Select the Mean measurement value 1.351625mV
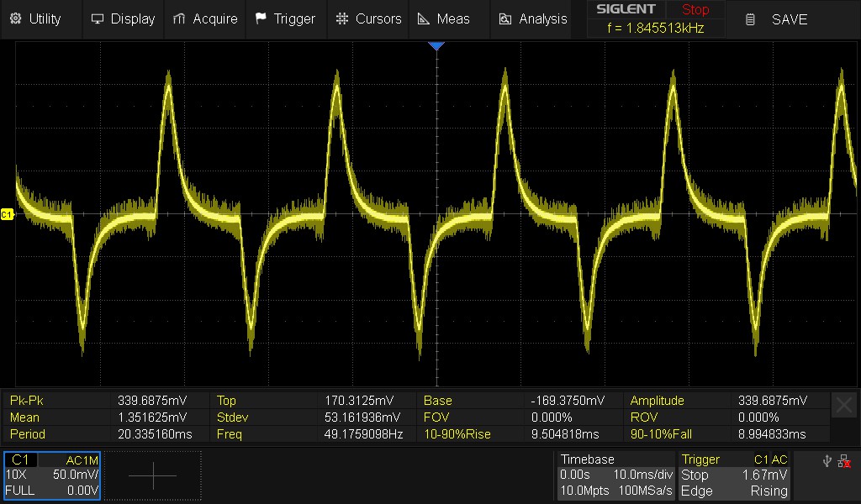Image resolution: width=861 pixels, height=504 pixels. (152, 417)
